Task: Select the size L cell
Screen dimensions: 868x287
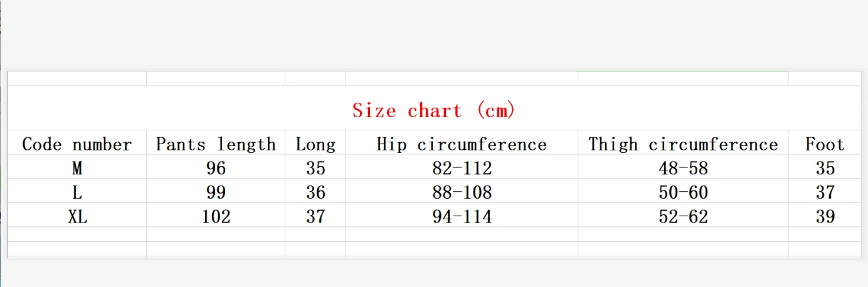Action: [77, 191]
